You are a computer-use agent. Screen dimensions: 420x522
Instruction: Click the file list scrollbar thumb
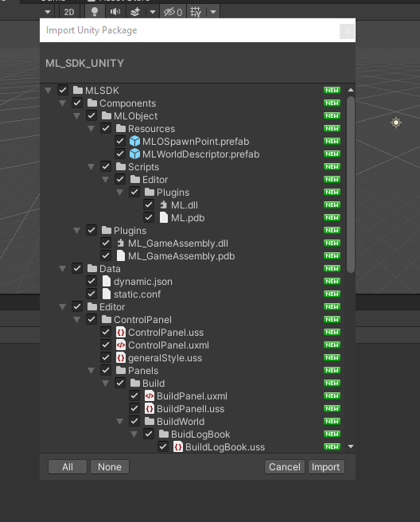pos(351,185)
